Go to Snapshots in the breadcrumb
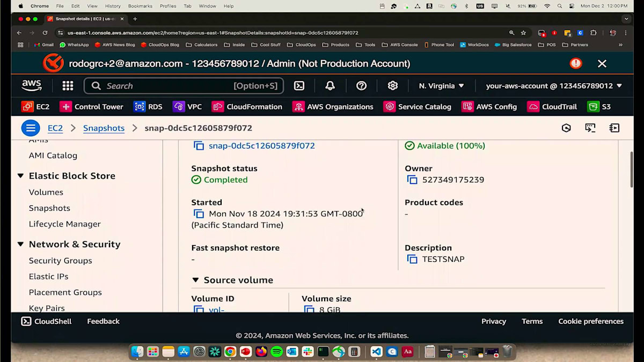The width and height of the screenshot is (644, 362). tap(104, 128)
